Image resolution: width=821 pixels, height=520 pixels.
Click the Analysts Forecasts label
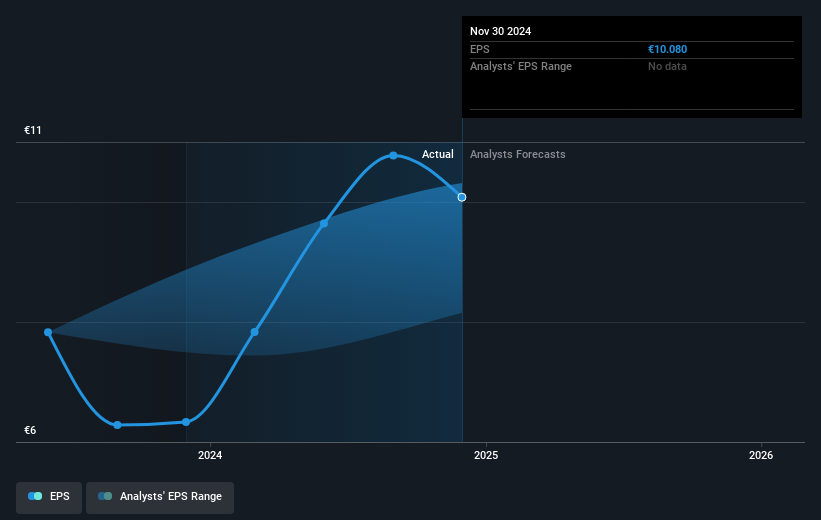coord(517,154)
